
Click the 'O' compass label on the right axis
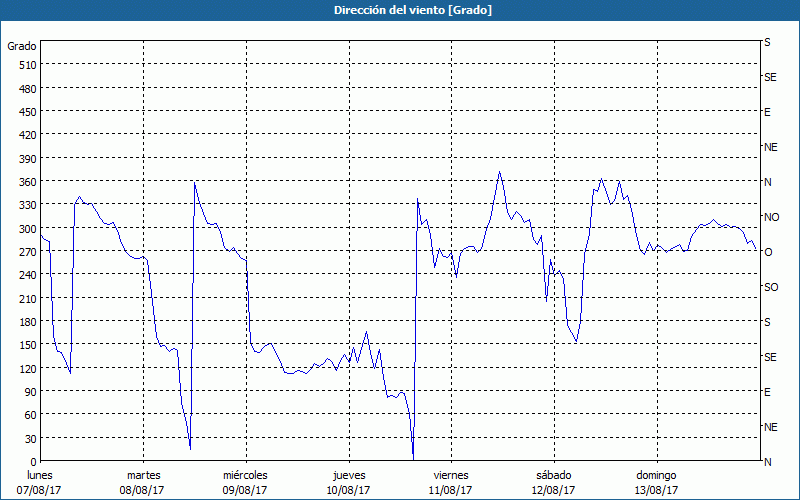(768, 252)
